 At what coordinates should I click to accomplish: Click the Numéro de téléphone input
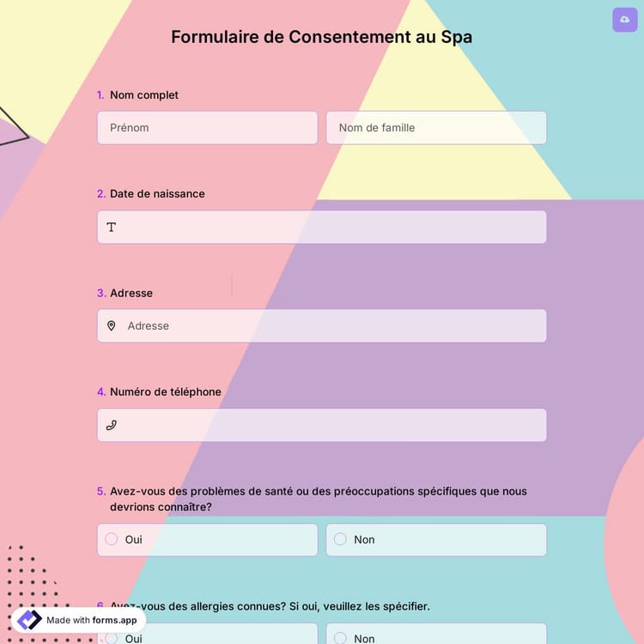[331, 425]
